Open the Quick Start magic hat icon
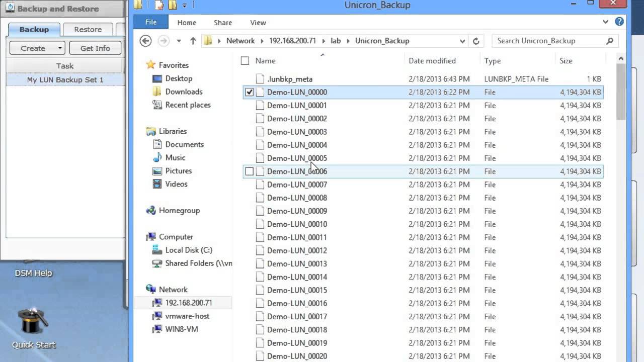Screen dimensions: 644x362 [x=33, y=322]
